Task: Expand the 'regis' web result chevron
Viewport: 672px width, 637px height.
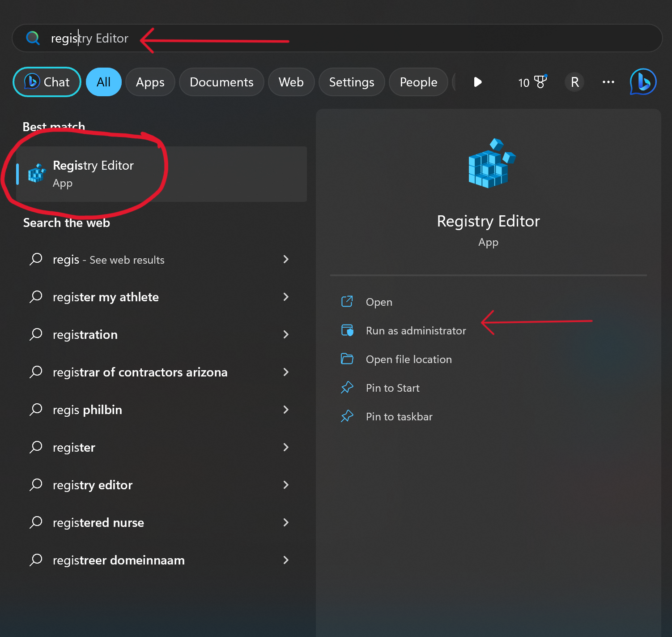Action: 286,259
